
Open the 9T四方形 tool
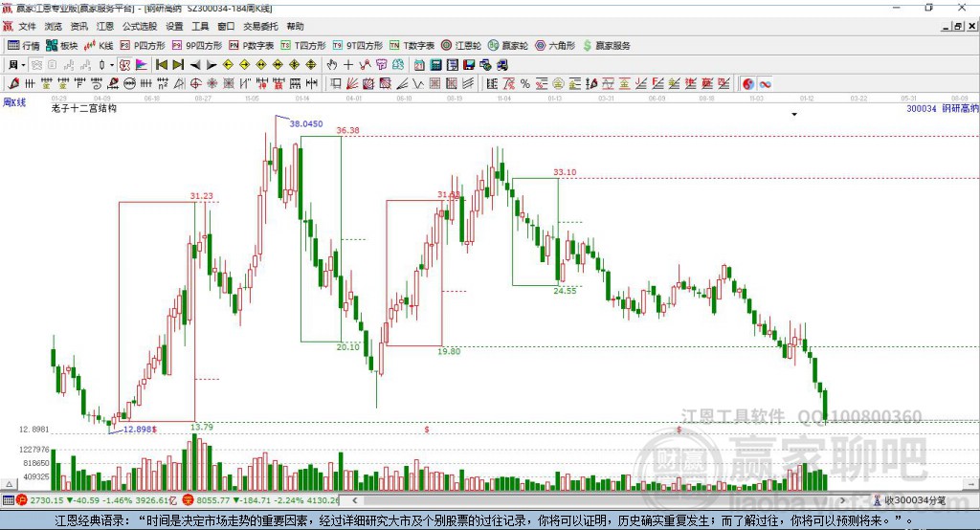coord(358,46)
